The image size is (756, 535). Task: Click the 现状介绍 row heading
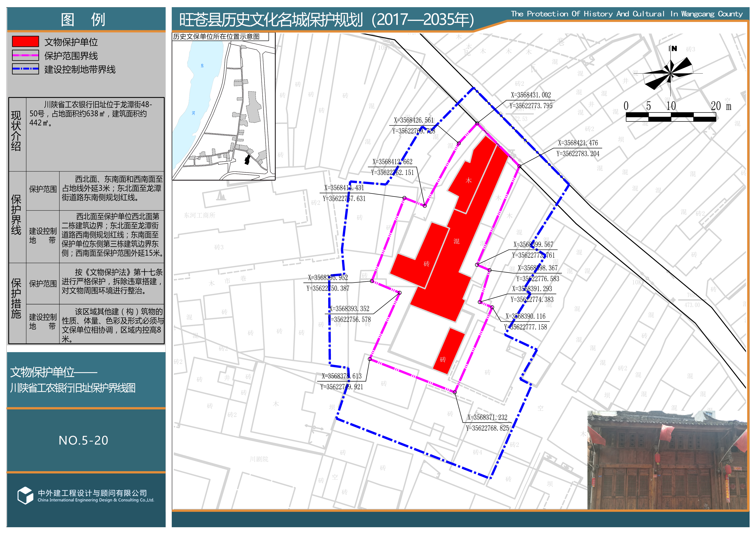[x=16, y=131]
